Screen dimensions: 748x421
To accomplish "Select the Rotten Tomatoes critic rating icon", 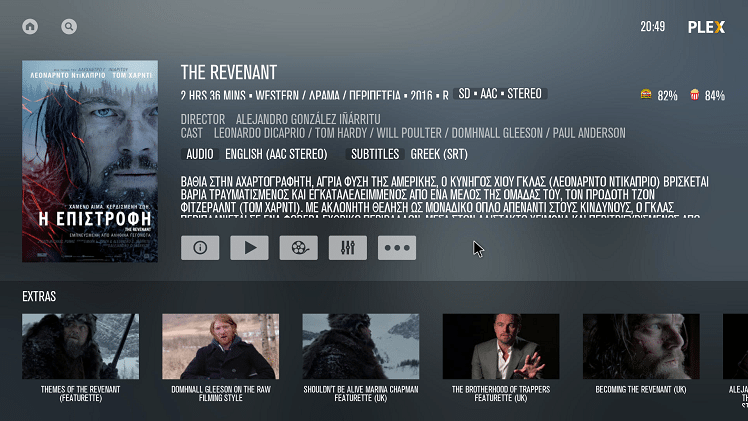I will tap(646, 94).
